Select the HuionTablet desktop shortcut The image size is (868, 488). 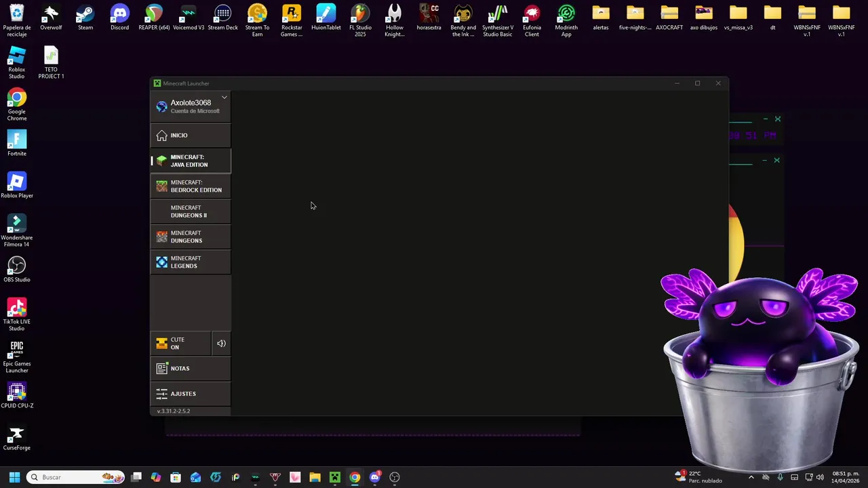point(326,18)
